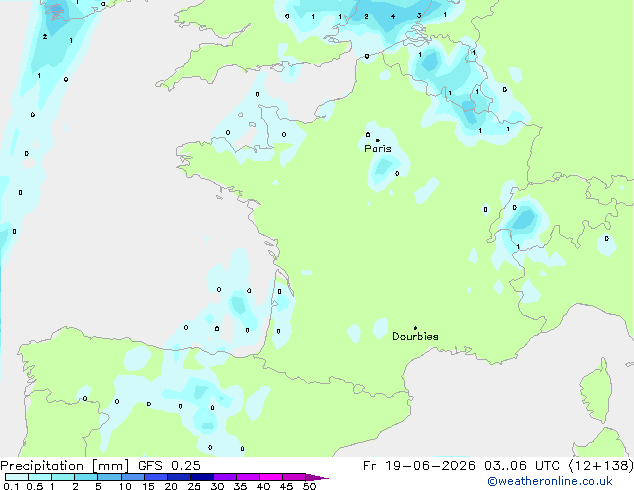
Task: Select the 25 to 30 mm legend swatch
Action: [x=202, y=477]
